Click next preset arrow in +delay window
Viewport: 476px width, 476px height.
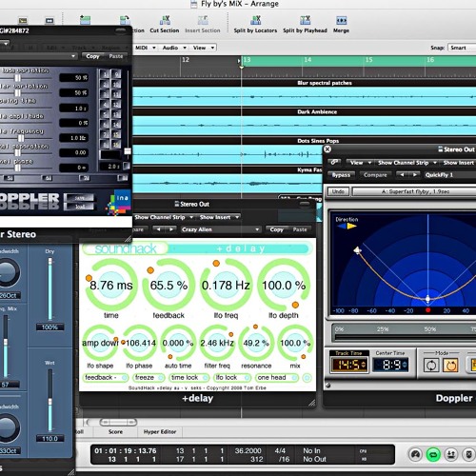171,229
